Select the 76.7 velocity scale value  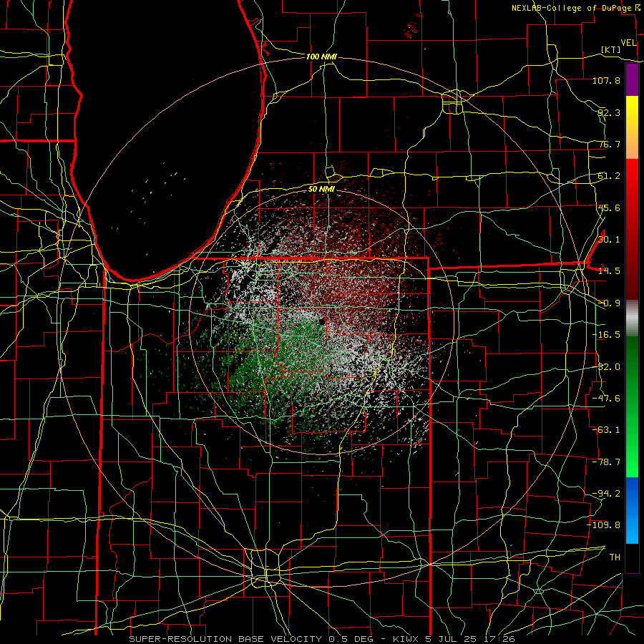(609, 144)
